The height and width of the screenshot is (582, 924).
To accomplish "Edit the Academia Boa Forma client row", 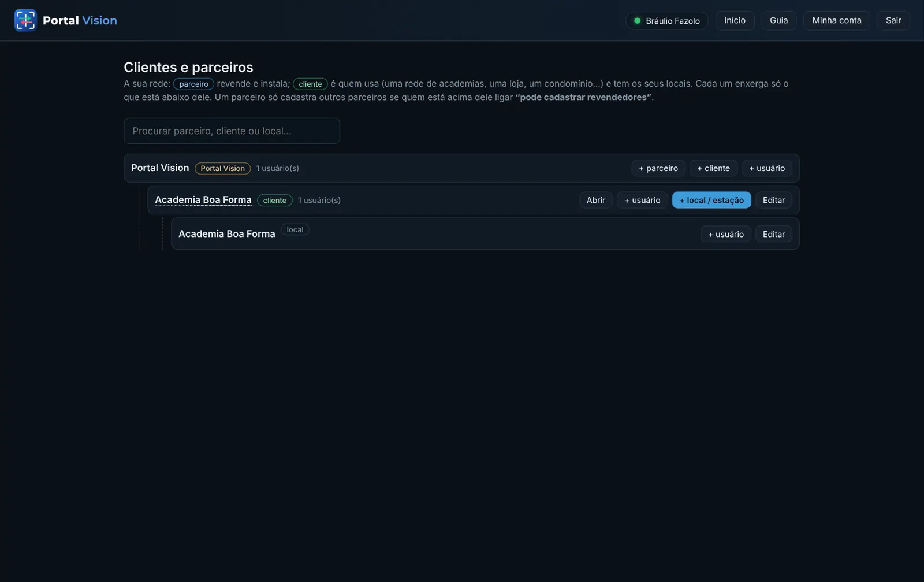I will 773,200.
